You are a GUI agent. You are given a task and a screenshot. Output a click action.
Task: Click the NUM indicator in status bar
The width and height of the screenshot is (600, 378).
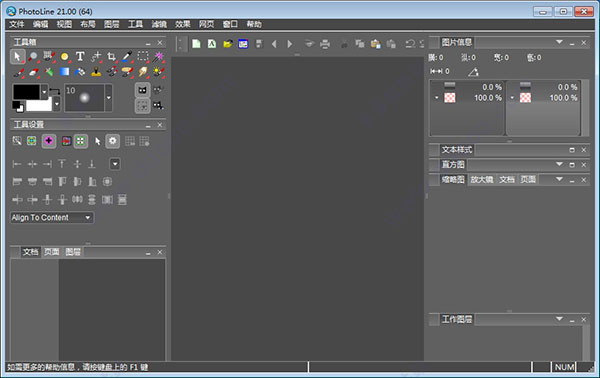[x=564, y=367]
